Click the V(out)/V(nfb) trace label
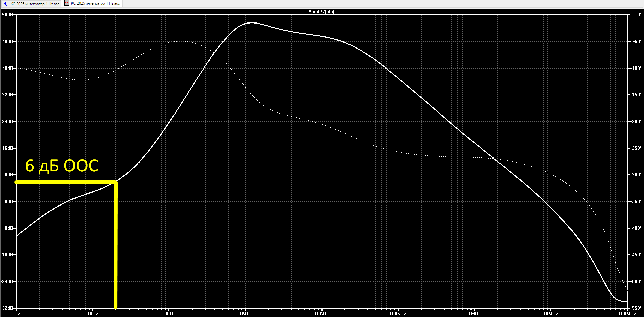The image size is (644, 317). click(x=321, y=11)
